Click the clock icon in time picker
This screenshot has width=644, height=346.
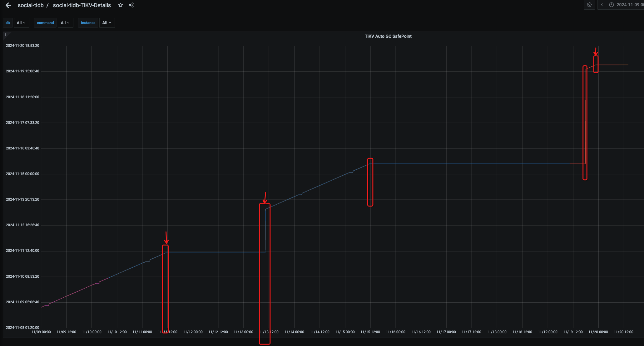(x=612, y=5)
